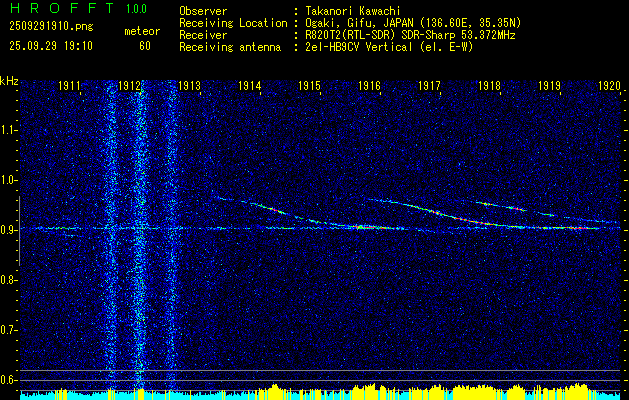This screenshot has width=629, height=400.
Task: Click the meteor label
Action: [142, 31]
